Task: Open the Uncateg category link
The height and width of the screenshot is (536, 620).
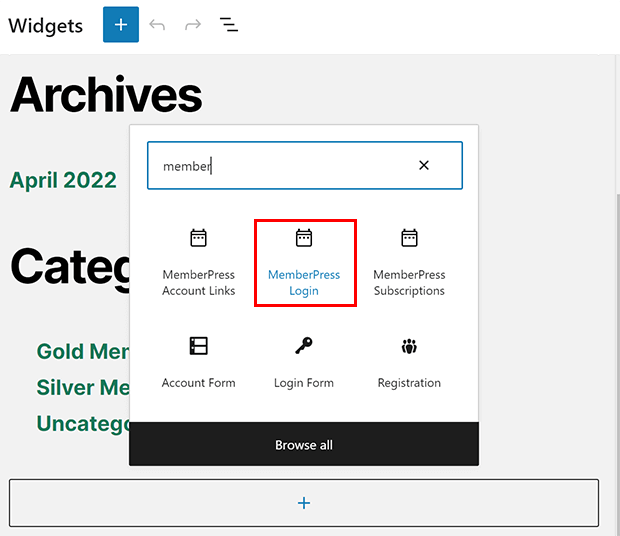Action: (x=83, y=423)
